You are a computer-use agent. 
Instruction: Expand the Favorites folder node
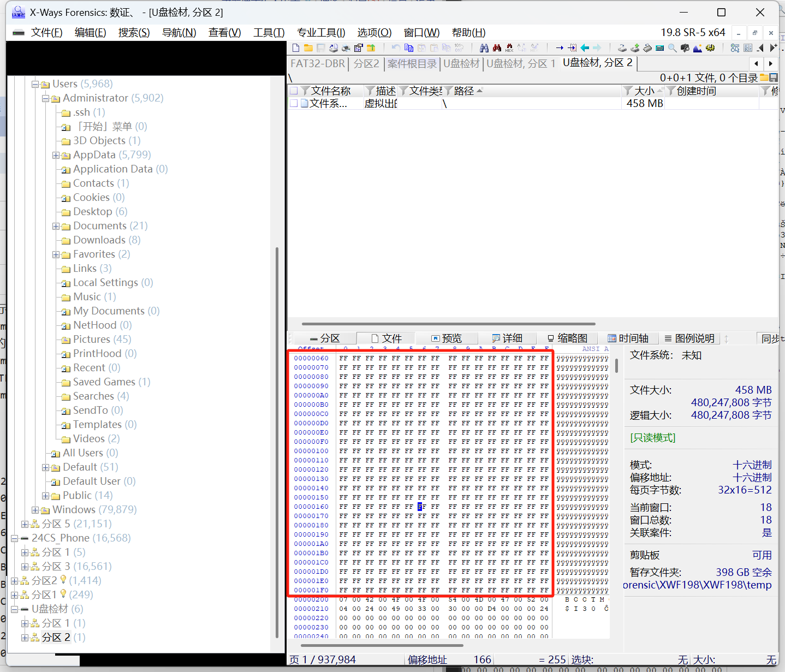click(56, 254)
